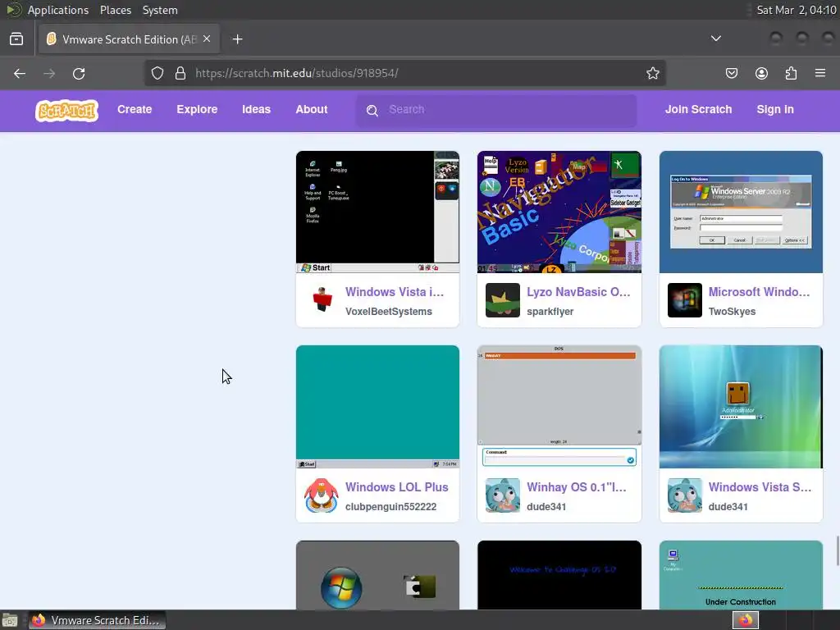The image size is (840, 630).
Task: Open Windows LOL Plus project title
Action: click(x=396, y=487)
